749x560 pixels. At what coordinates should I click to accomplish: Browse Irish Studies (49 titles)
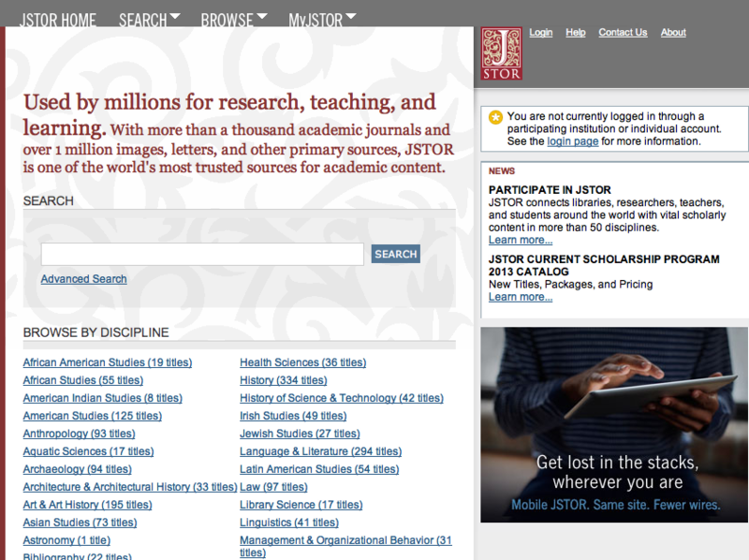(293, 416)
